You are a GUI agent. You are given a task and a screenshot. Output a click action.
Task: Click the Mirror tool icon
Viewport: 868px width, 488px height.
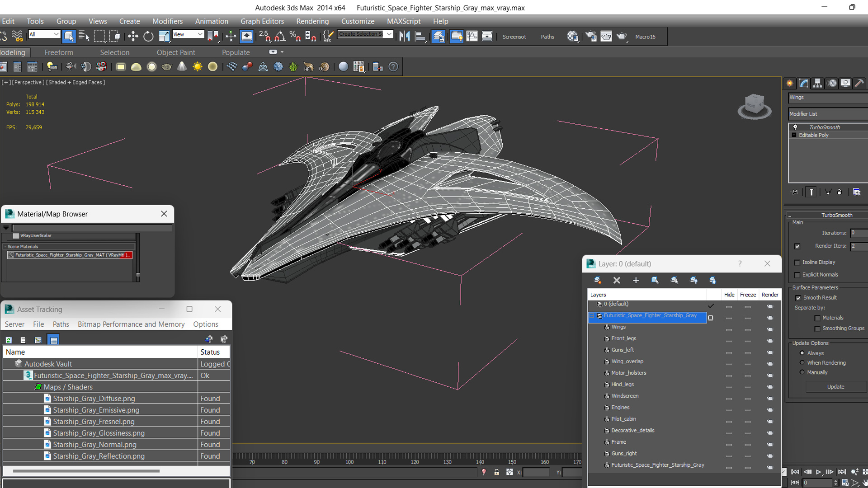tap(405, 36)
